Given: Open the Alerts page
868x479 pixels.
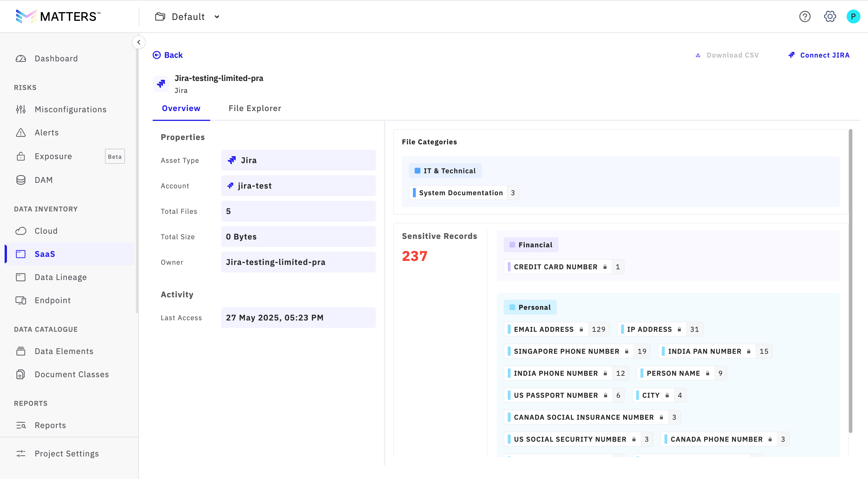Looking at the screenshot, I should pyautogui.click(x=69, y=133).
